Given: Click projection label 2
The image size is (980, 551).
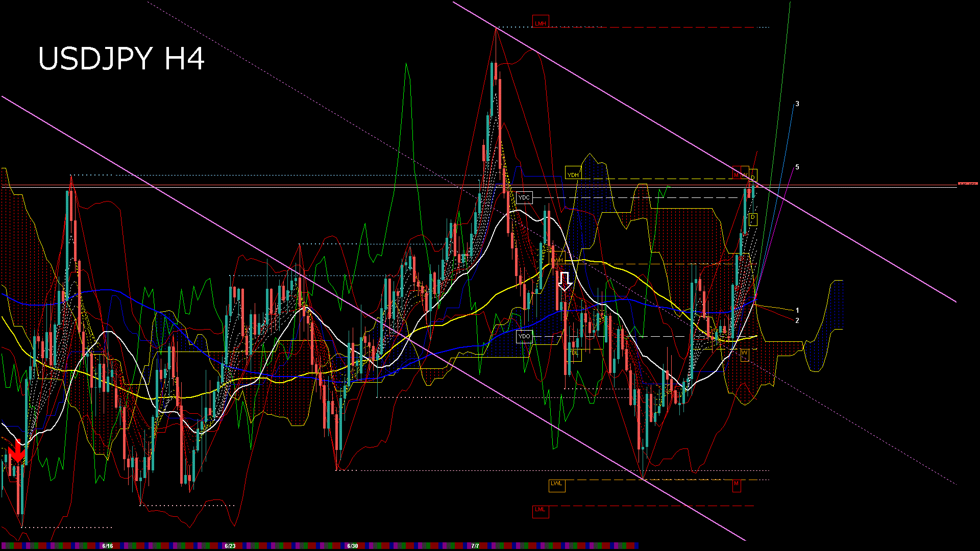Looking at the screenshot, I should point(797,320).
